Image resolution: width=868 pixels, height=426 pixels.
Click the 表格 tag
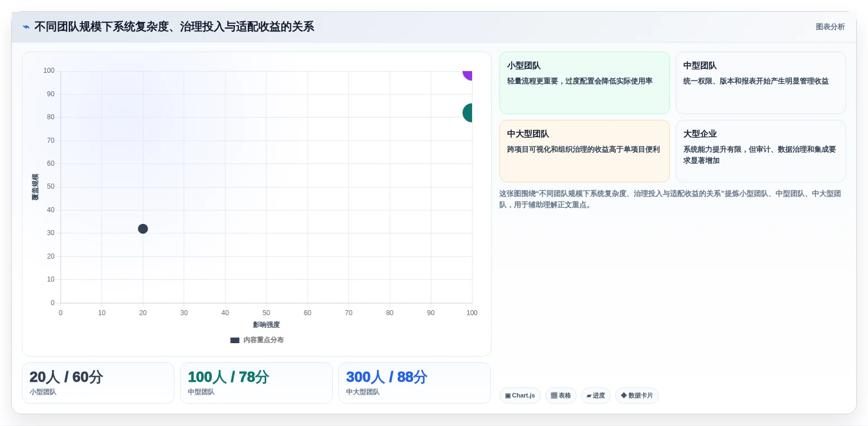561,396
